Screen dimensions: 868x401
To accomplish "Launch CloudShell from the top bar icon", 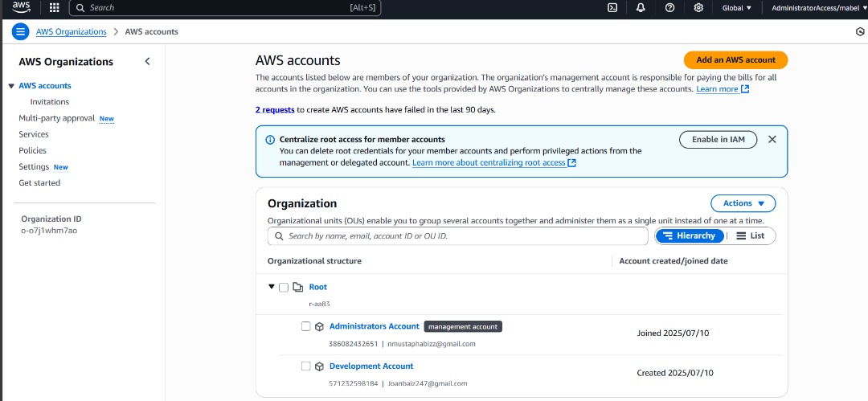I will [x=612, y=8].
